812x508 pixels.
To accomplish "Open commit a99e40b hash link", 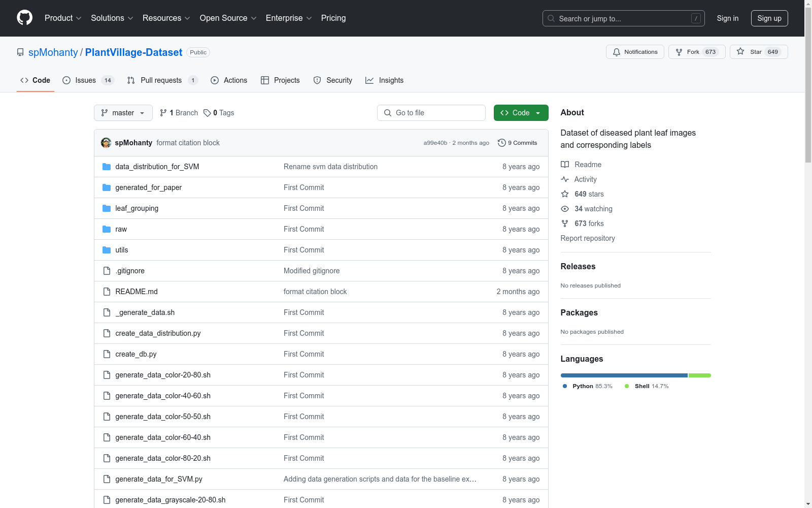I will click(x=435, y=143).
